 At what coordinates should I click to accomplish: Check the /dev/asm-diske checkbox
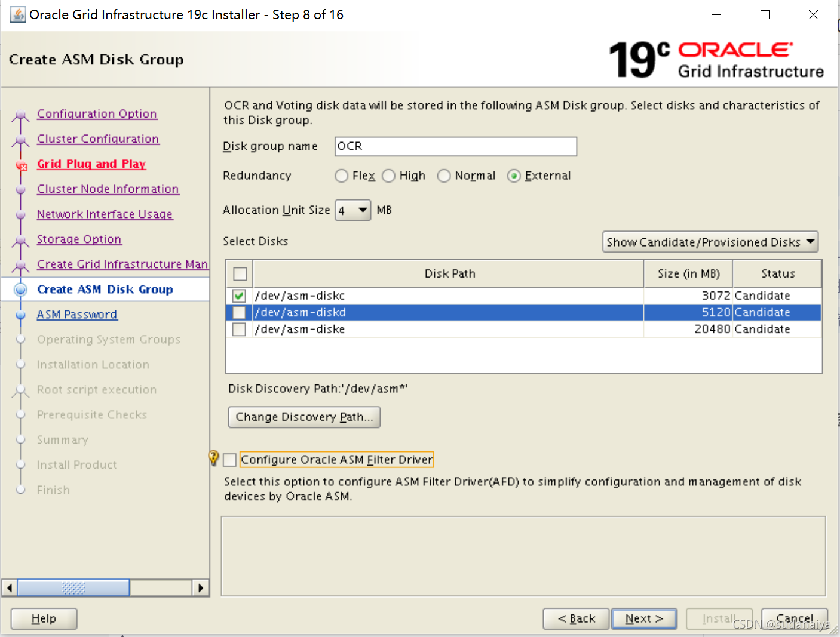[x=239, y=329]
